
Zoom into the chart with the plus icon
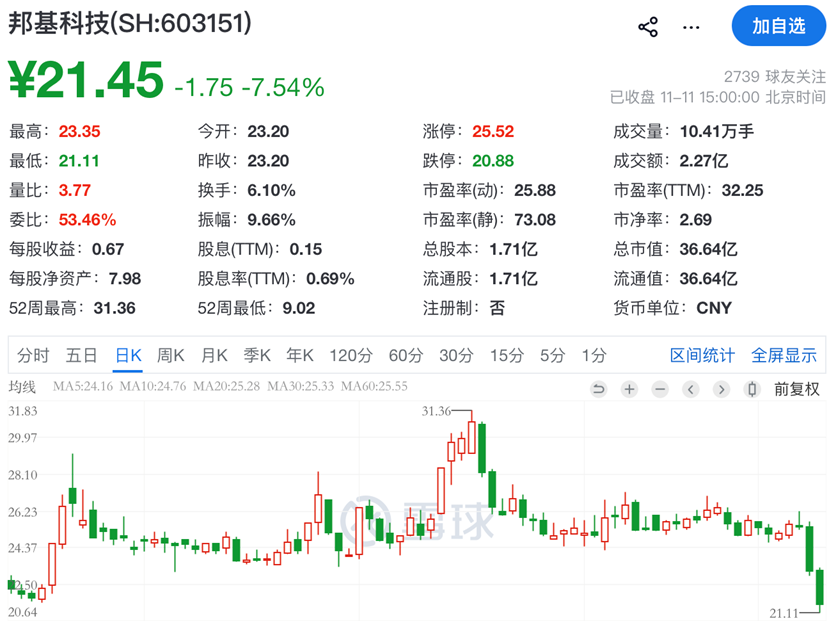point(628,389)
